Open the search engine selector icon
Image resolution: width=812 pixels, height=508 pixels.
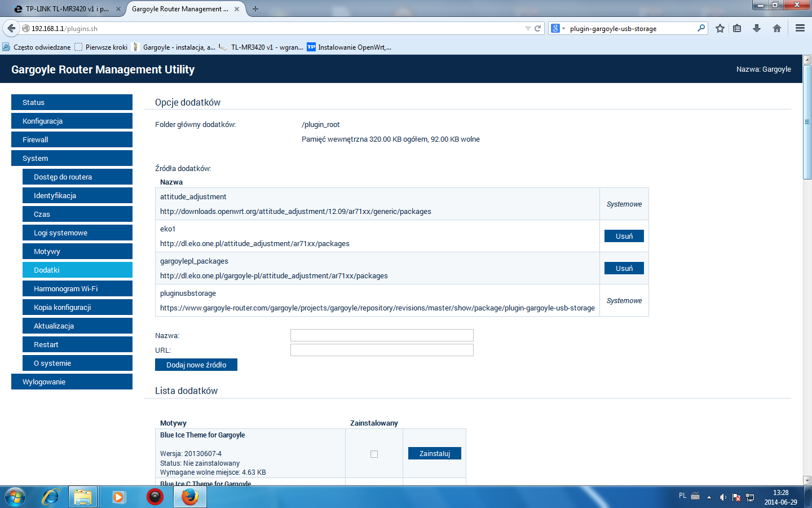pos(557,28)
